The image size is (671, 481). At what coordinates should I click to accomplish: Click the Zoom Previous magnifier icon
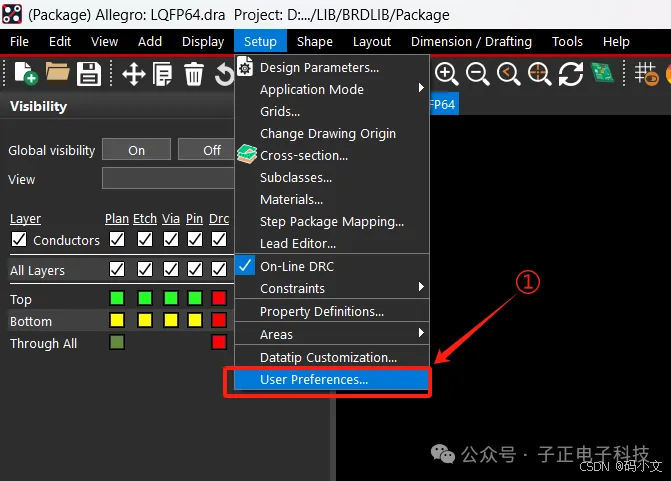pyautogui.click(x=508, y=74)
